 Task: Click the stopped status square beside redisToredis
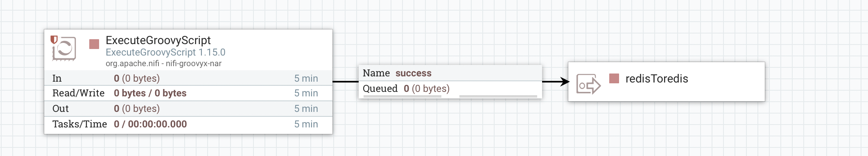pyautogui.click(x=614, y=78)
